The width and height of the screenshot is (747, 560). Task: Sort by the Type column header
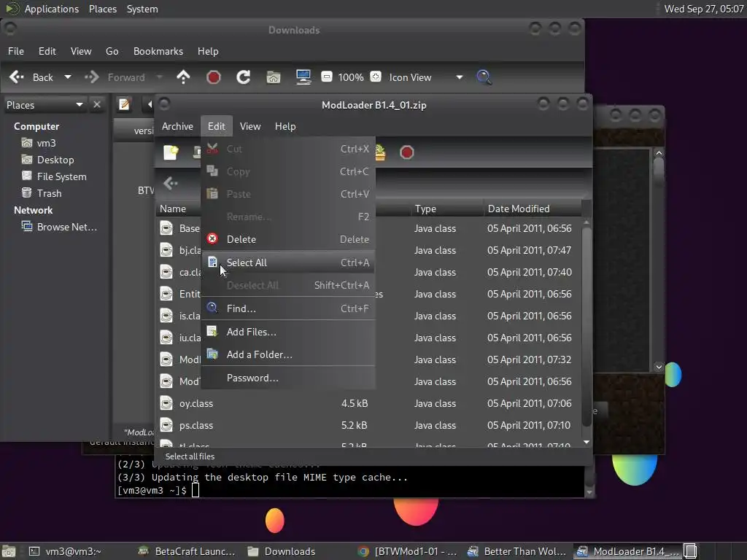pos(447,209)
